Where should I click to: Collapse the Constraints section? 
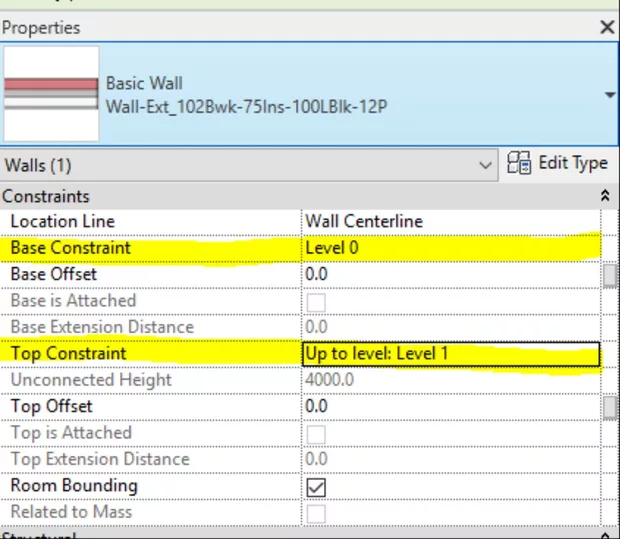(604, 196)
